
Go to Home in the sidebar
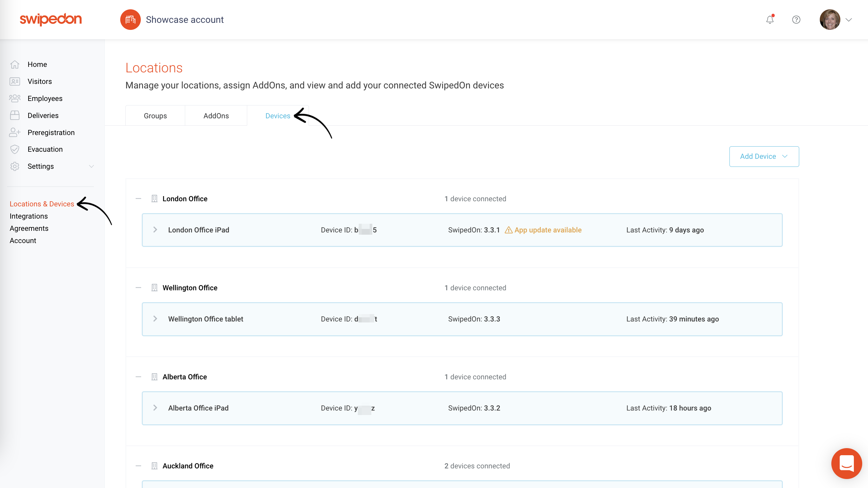coord(37,64)
